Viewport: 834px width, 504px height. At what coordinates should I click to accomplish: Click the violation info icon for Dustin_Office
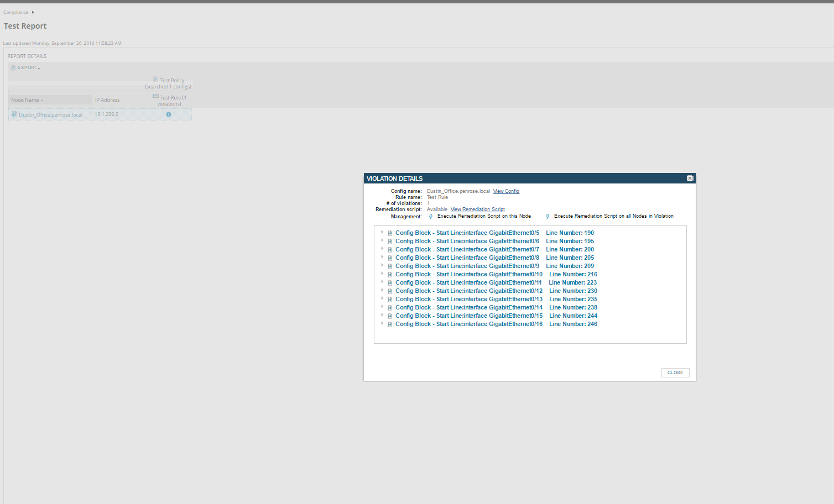click(169, 114)
